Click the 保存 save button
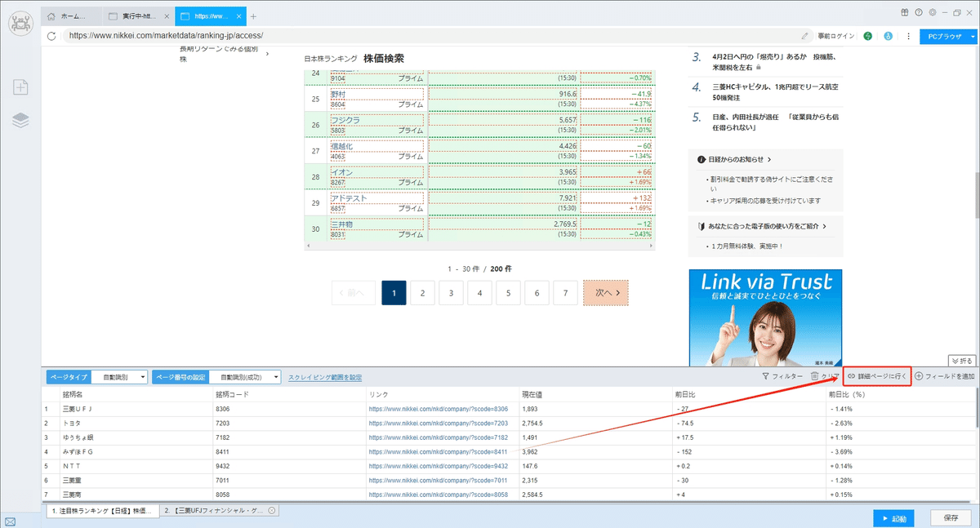The width and height of the screenshot is (980, 528). [951, 517]
